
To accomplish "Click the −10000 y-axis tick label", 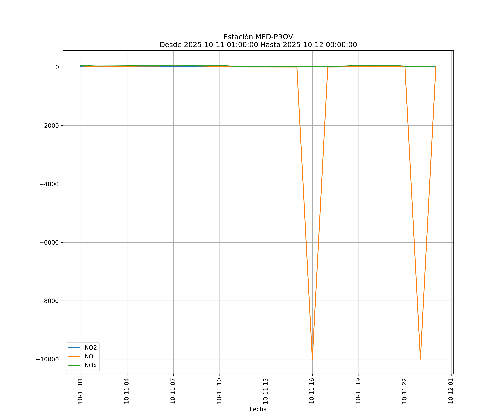I will (47, 359).
